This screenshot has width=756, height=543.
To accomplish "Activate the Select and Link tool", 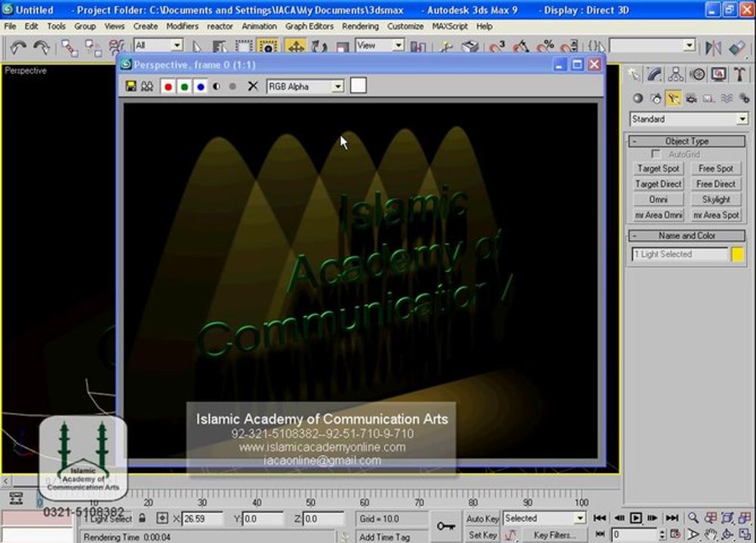I will [69, 48].
